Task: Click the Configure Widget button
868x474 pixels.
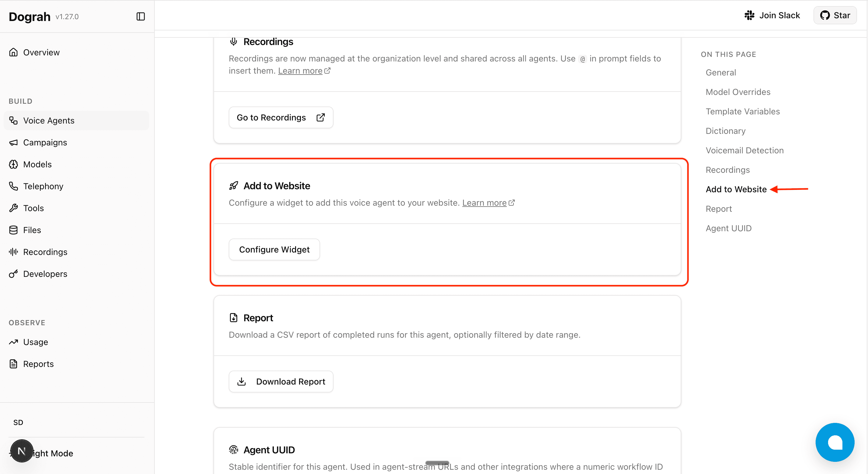Action: (x=274, y=249)
